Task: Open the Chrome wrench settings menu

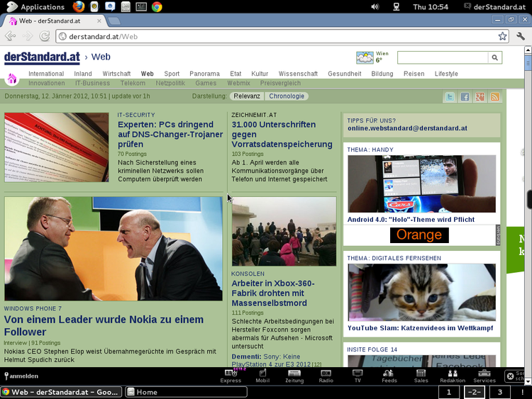Action: point(521,36)
